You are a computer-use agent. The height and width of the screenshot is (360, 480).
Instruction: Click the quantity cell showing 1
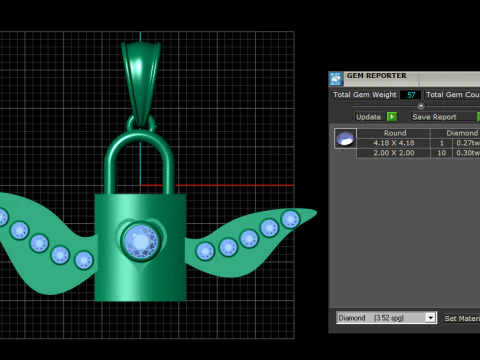coord(441,143)
